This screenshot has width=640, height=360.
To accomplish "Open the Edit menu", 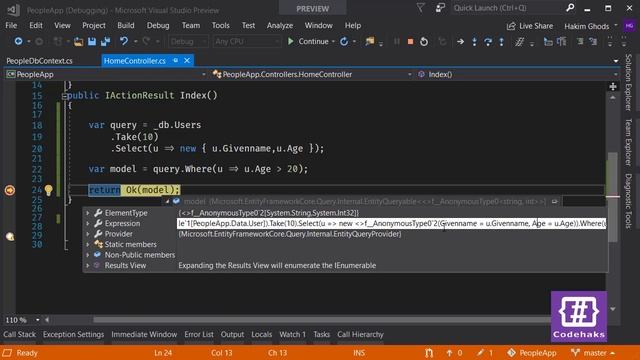I will point(36,25).
